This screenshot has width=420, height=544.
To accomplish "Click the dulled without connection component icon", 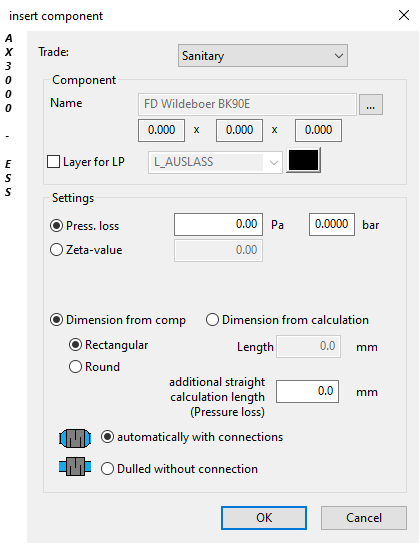I will pos(75,466).
